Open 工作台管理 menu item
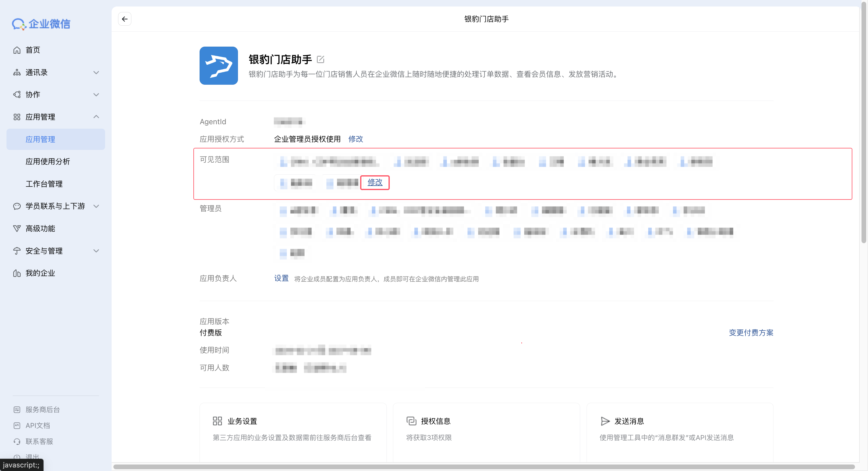The image size is (868, 471). tap(44, 184)
